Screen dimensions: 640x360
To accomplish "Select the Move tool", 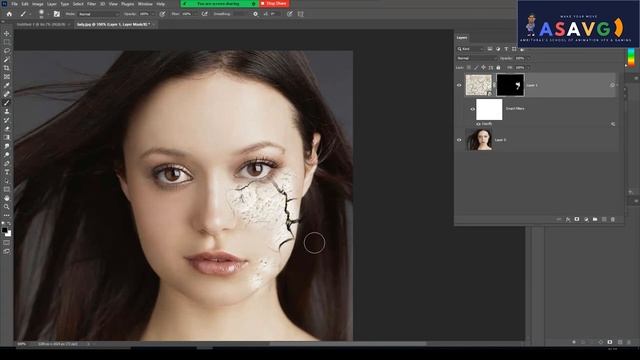I will click(7, 33).
